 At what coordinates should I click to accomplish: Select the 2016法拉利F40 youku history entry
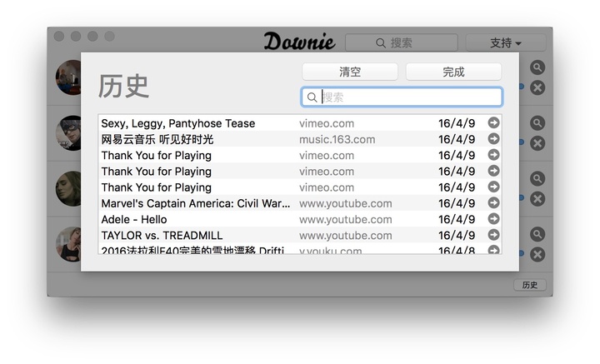point(196,250)
